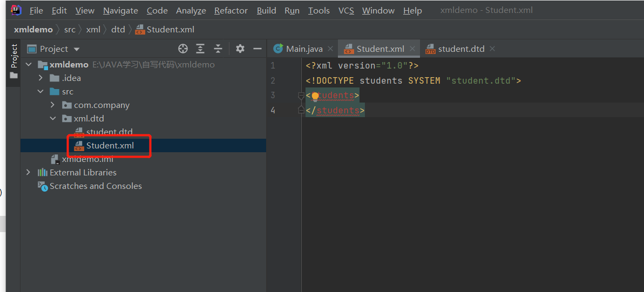Click the External Libraries bars icon

click(42, 173)
